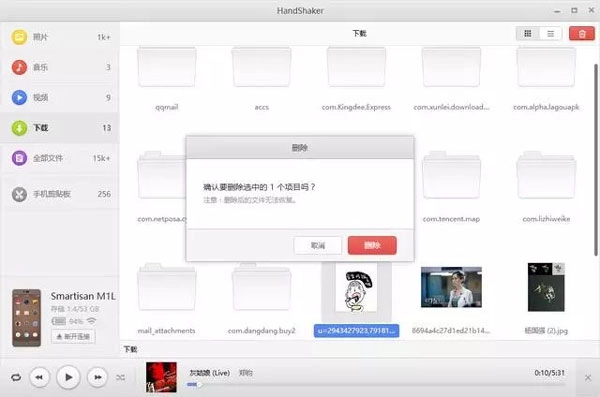Open the Photos category in sidebar
Viewport: 600px width, 397px height.
pyautogui.click(x=60, y=37)
